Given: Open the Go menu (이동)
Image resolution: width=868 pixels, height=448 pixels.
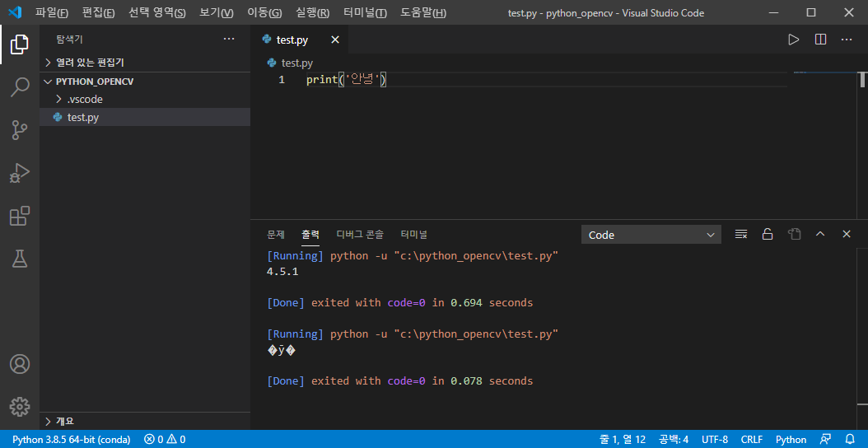Looking at the screenshot, I should 264,12.
